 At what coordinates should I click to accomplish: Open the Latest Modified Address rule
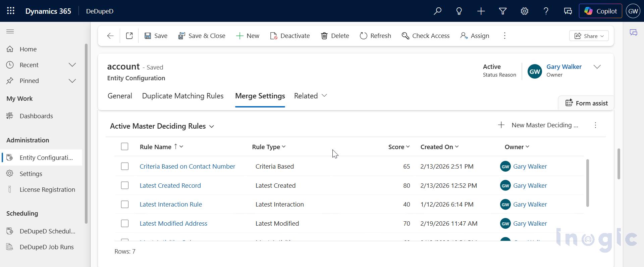point(173,223)
